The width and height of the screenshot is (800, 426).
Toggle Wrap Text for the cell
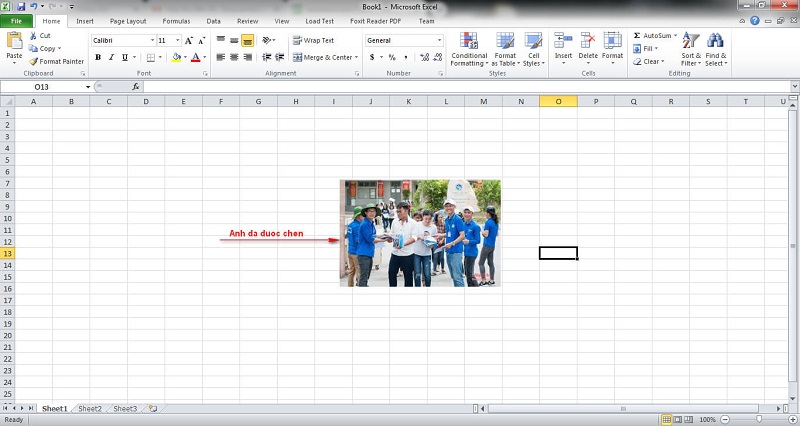tap(313, 40)
